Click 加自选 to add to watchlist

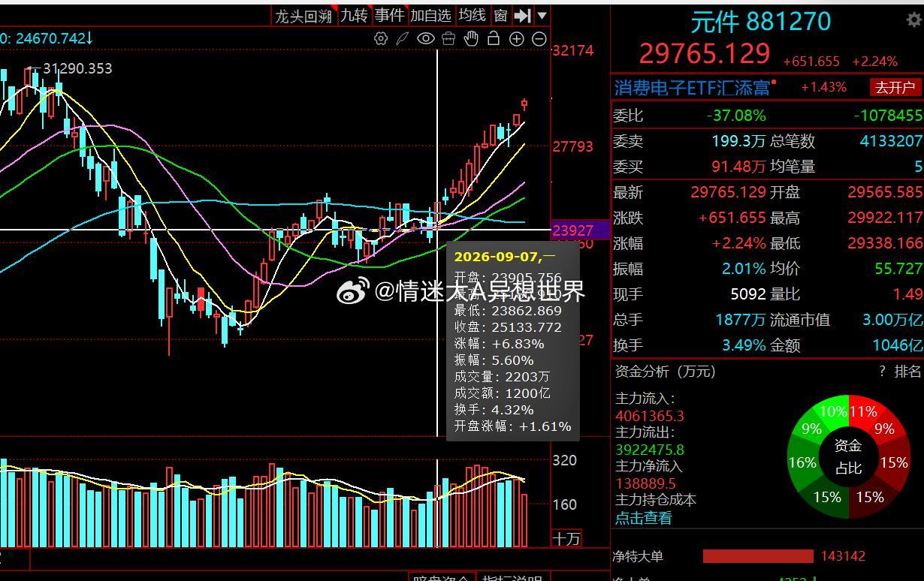[430, 16]
